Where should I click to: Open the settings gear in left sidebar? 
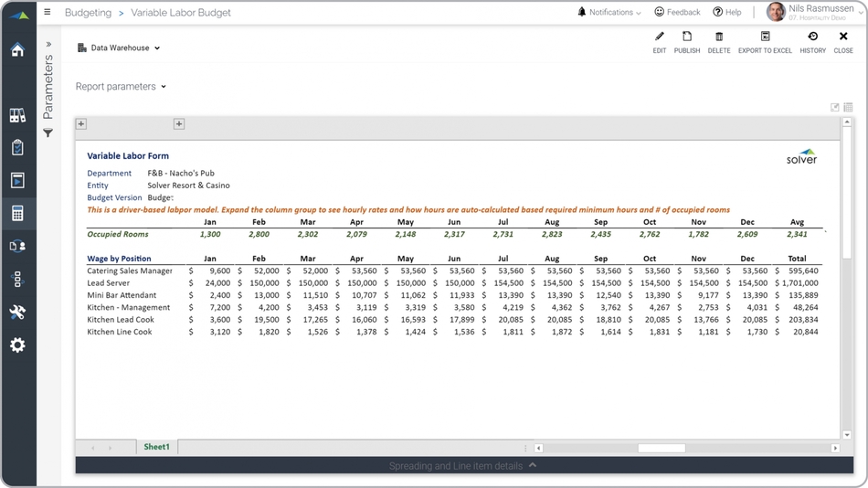click(17, 345)
